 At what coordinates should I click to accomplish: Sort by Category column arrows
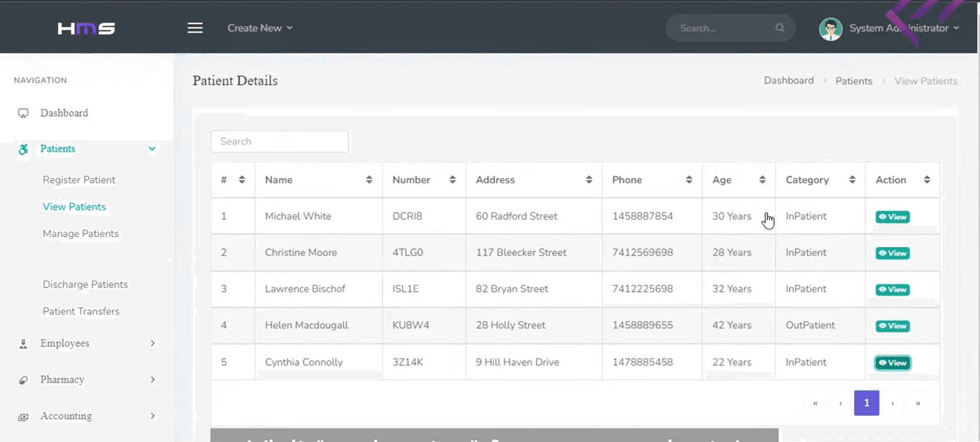(x=852, y=180)
